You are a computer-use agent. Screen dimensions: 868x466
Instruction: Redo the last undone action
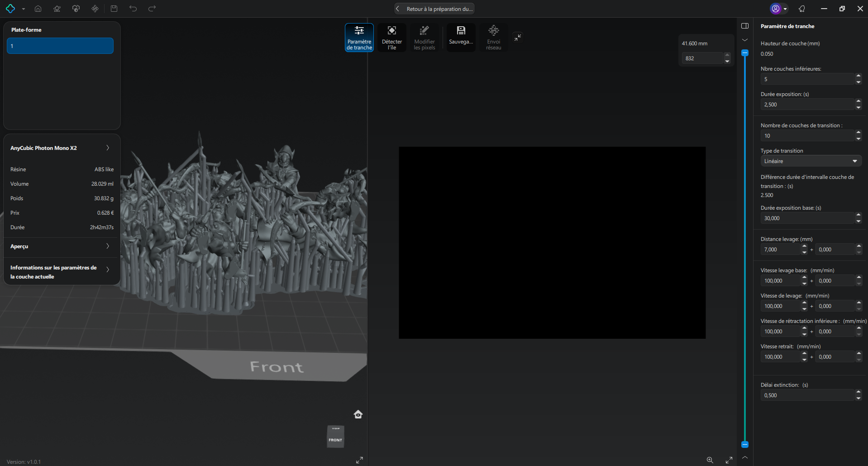[152, 9]
